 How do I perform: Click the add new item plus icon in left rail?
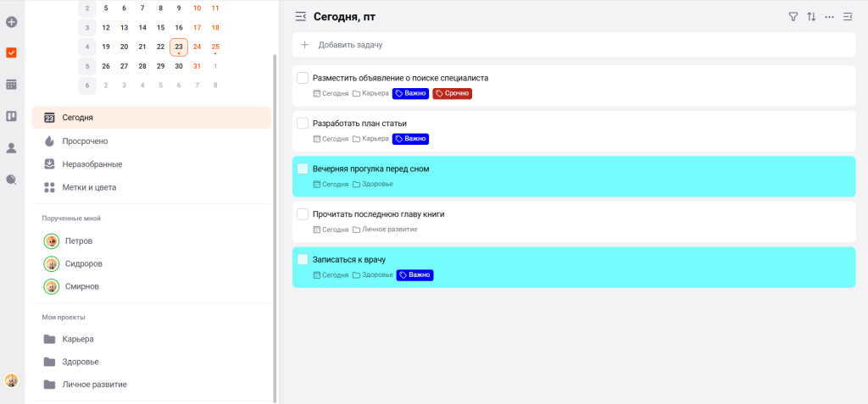click(x=12, y=20)
